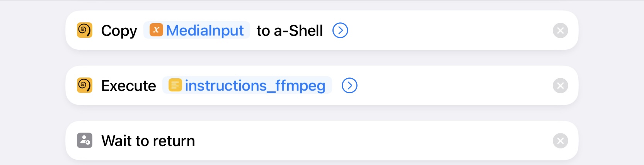Expand the Execute action options chevron

(349, 85)
